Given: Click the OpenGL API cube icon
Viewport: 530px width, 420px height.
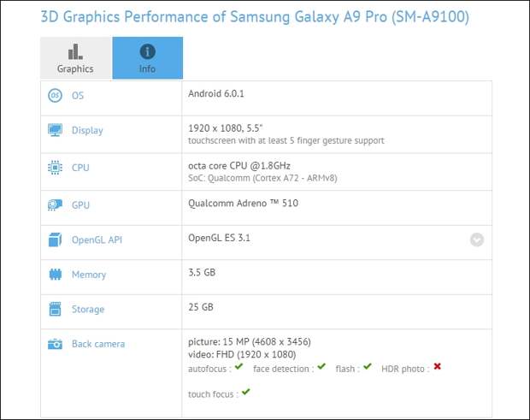Looking at the screenshot, I should (x=55, y=240).
